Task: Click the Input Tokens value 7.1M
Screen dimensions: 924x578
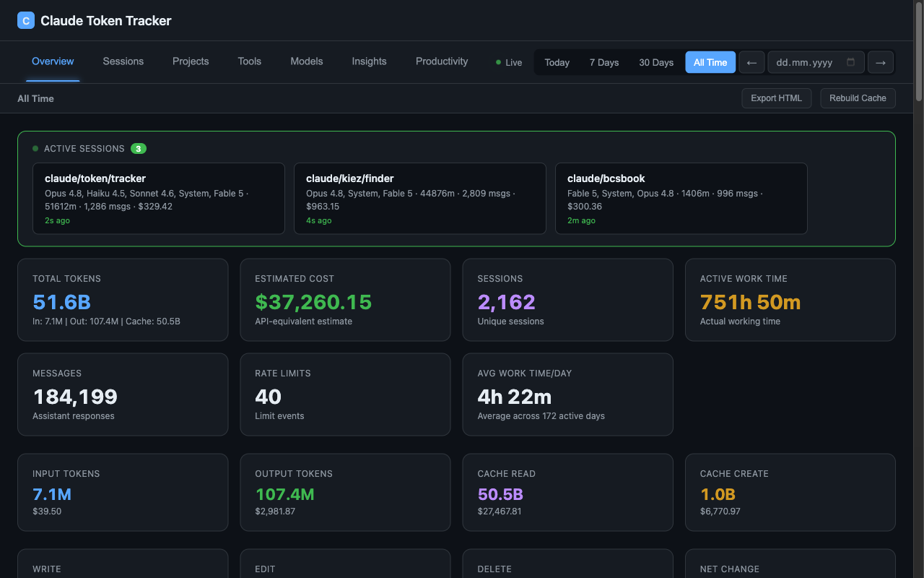Action: coord(52,494)
